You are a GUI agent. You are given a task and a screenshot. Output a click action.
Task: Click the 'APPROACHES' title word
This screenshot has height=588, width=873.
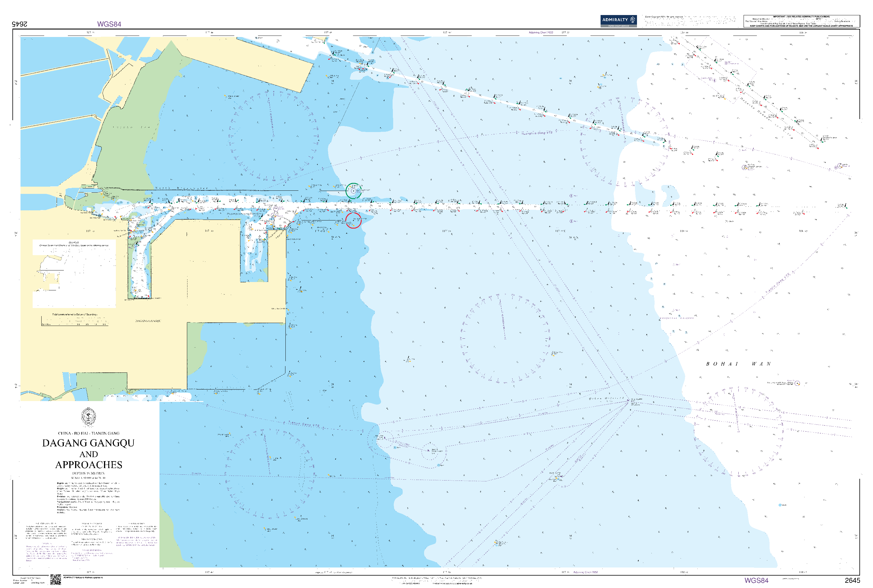[x=89, y=465]
